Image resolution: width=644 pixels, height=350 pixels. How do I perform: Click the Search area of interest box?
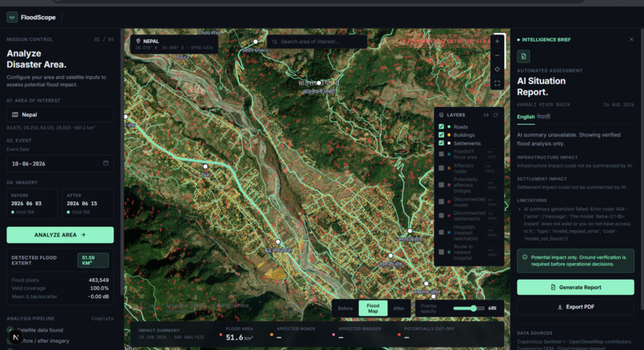pos(316,42)
